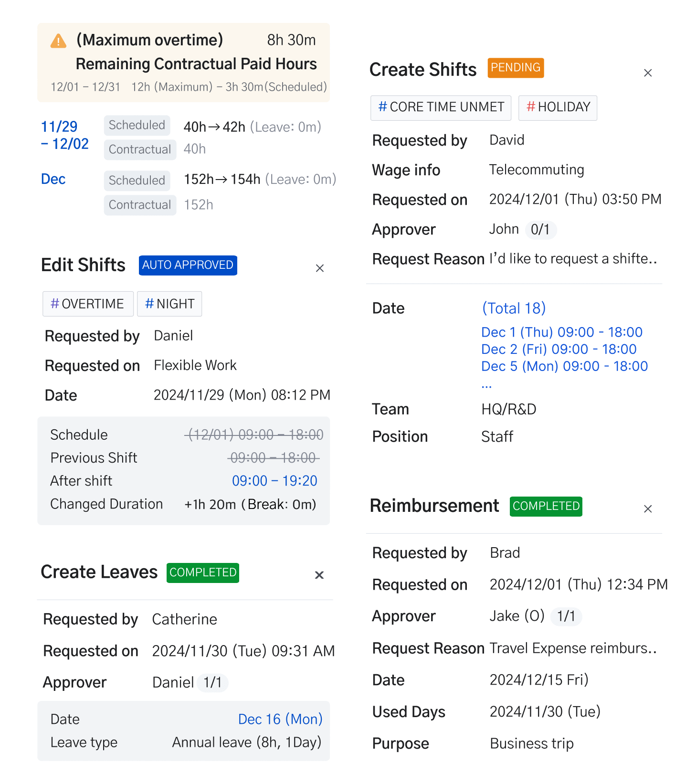Click the Dec 16 (Mon) leave date
This screenshot has width=696, height=784.
(x=280, y=719)
